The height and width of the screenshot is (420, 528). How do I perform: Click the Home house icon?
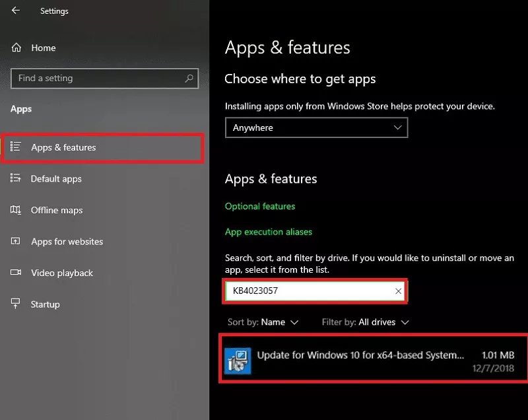tap(16, 48)
